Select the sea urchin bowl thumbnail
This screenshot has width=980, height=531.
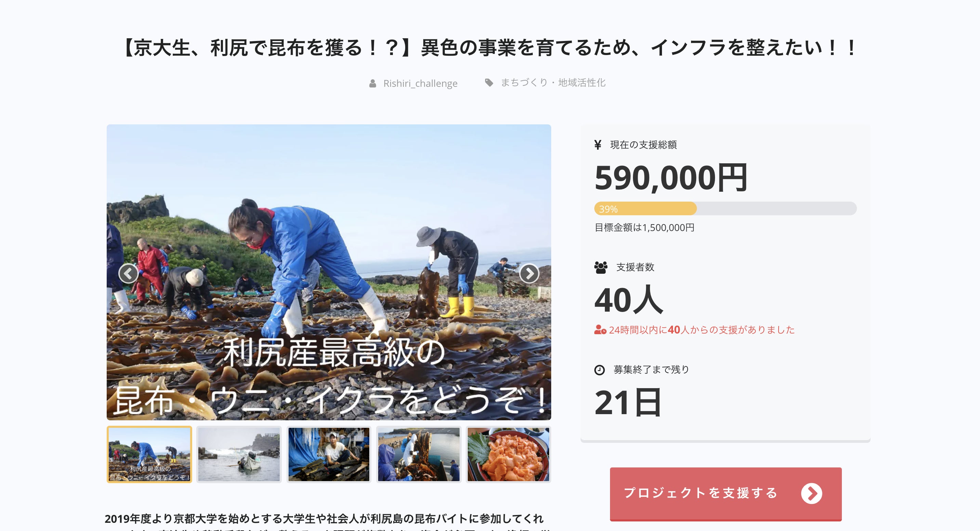pos(508,454)
